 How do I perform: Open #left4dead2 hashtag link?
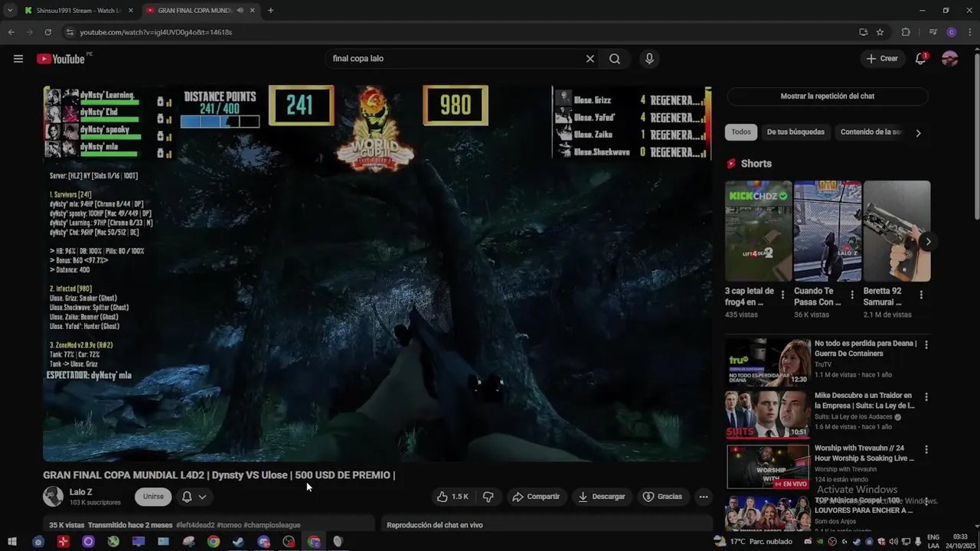pos(194,525)
